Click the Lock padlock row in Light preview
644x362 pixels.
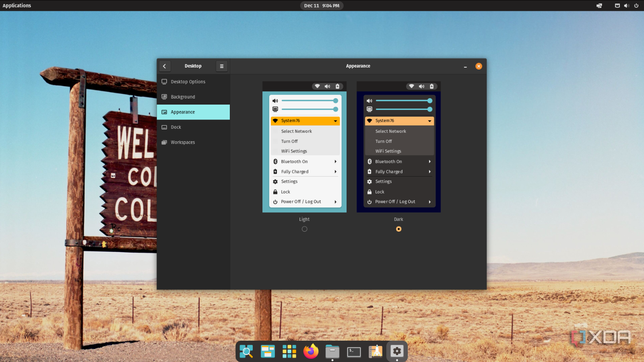click(x=305, y=192)
